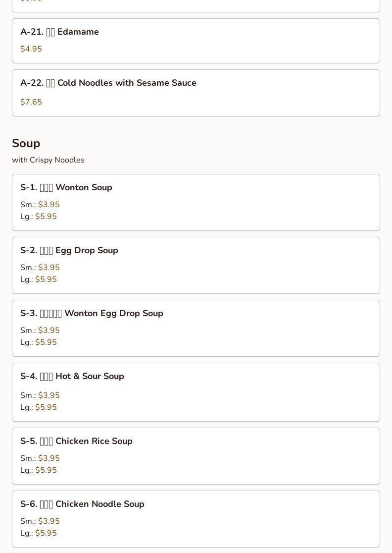Viewport: 392px width, 553px height.
Task: Pick the large Egg Drop Soup price
Action: [x=46, y=279]
